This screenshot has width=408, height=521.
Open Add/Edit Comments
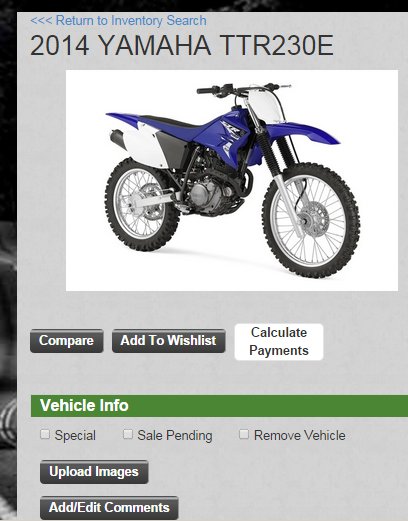pos(109,508)
